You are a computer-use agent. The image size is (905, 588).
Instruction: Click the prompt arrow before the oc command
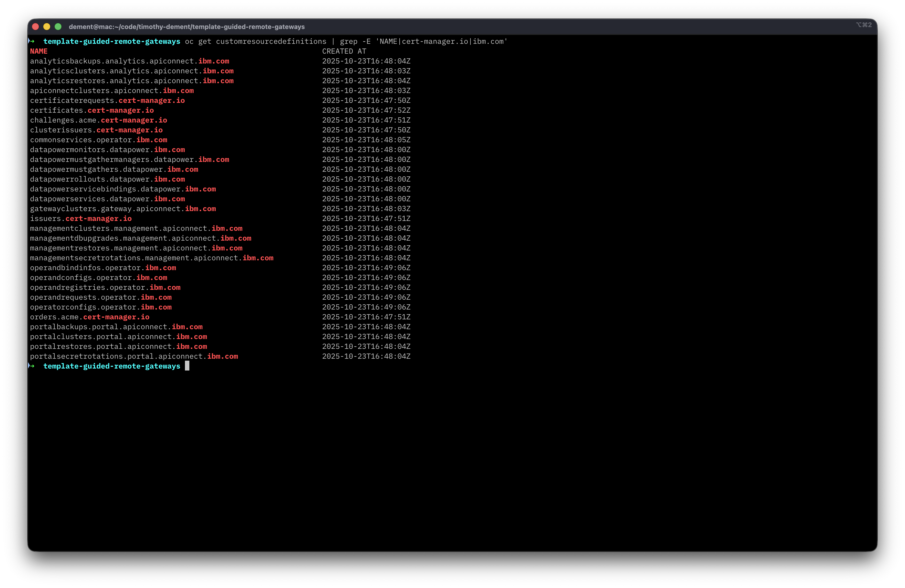click(x=31, y=41)
